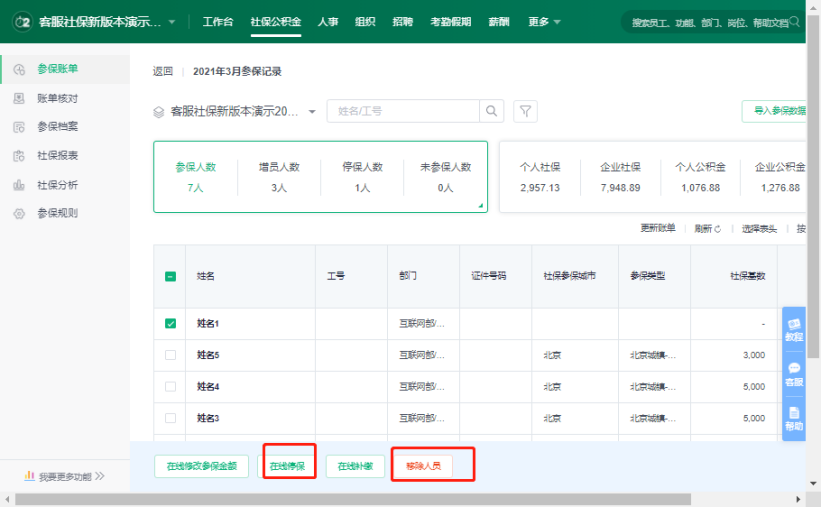Image resolution: width=821 pixels, height=507 pixels.
Task: Check the checkbox for 姓名3
Action: (170, 418)
